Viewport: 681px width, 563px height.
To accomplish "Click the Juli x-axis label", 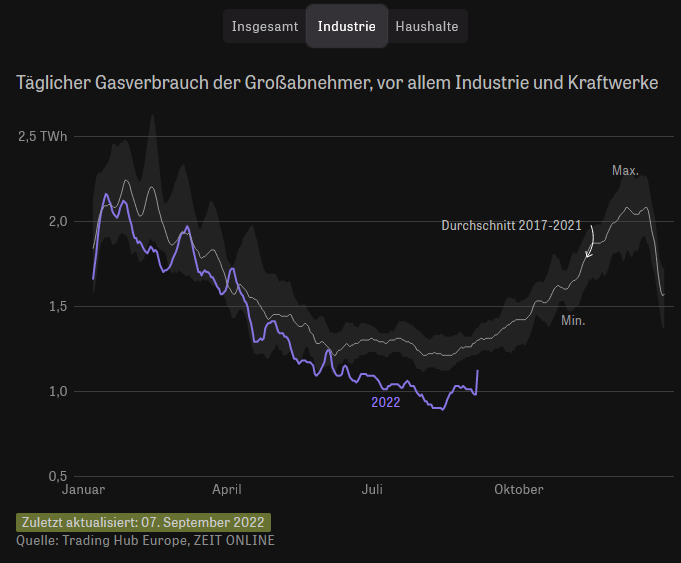I will tap(372, 490).
